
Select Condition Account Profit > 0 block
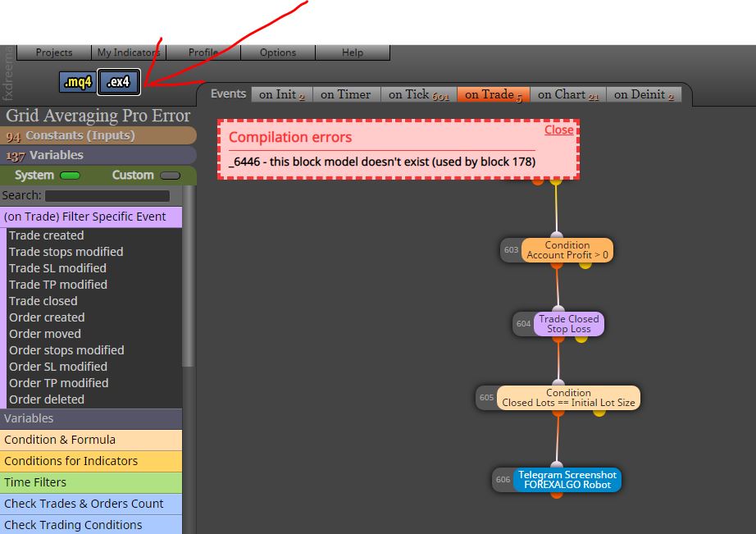[567, 250]
